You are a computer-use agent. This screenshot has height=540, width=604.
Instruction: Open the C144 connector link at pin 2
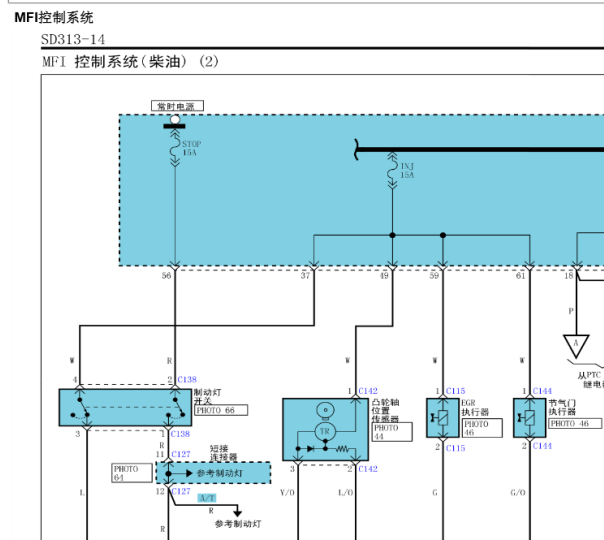tap(542, 446)
